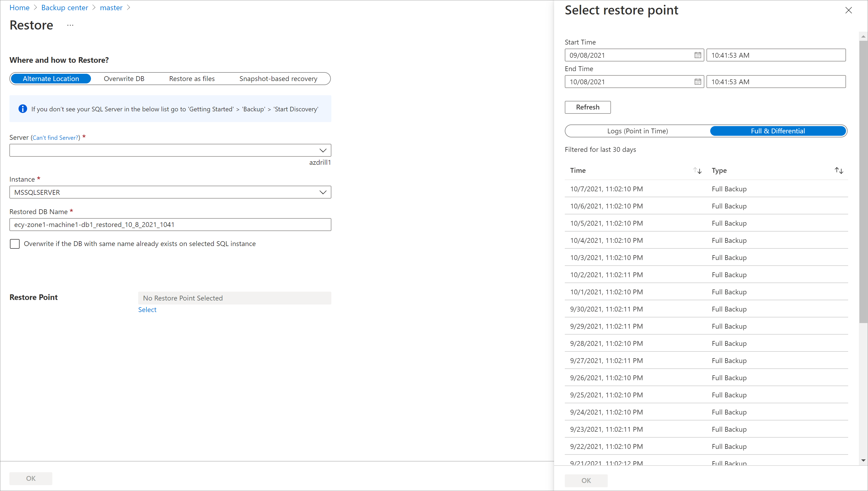The height and width of the screenshot is (491, 868).
Task: Click the calendar icon for End Time
Action: [x=698, y=82]
